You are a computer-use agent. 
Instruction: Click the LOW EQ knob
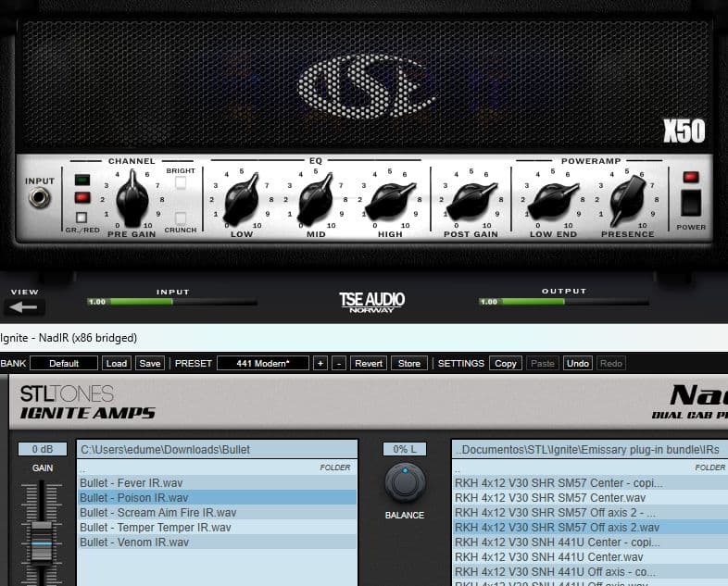click(242, 200)
